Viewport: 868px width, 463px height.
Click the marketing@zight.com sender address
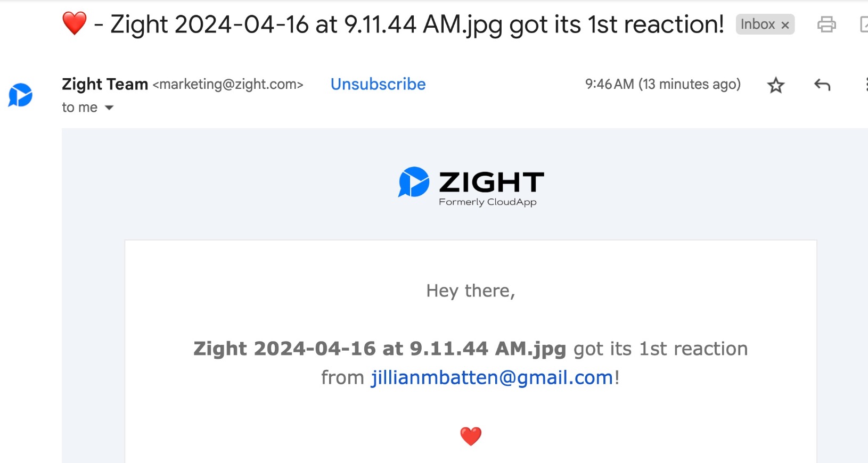pyautogui.click(x=228, y=84)
